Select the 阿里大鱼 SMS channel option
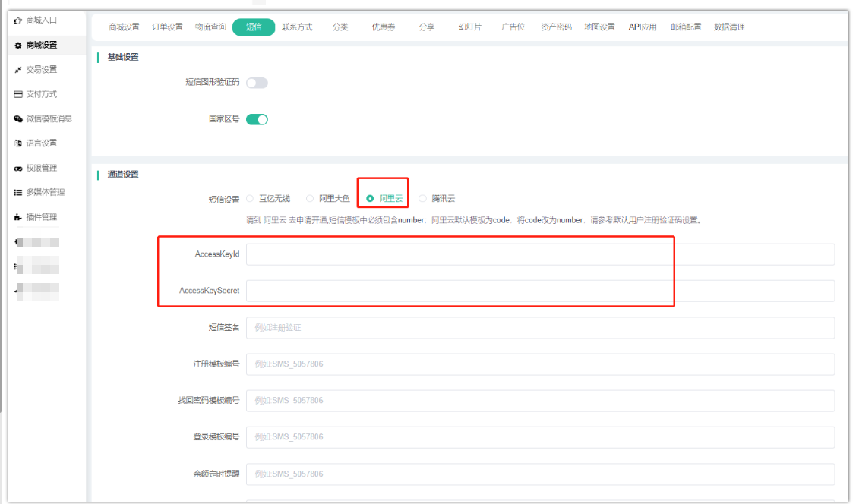This screenshot has width=856, height=504. 310,199
